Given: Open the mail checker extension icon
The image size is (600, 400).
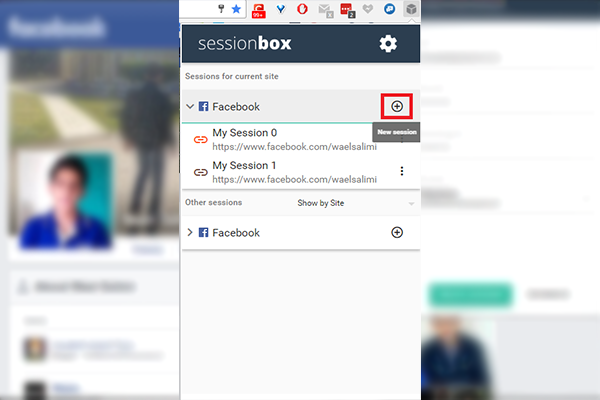Looking at the screenshot, I should coord(326,10).
